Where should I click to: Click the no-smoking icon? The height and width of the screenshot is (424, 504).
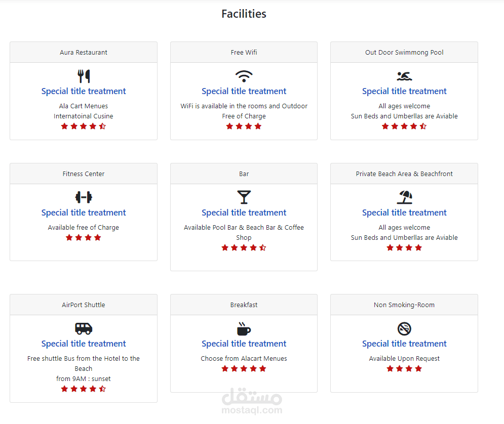(404, 329)
